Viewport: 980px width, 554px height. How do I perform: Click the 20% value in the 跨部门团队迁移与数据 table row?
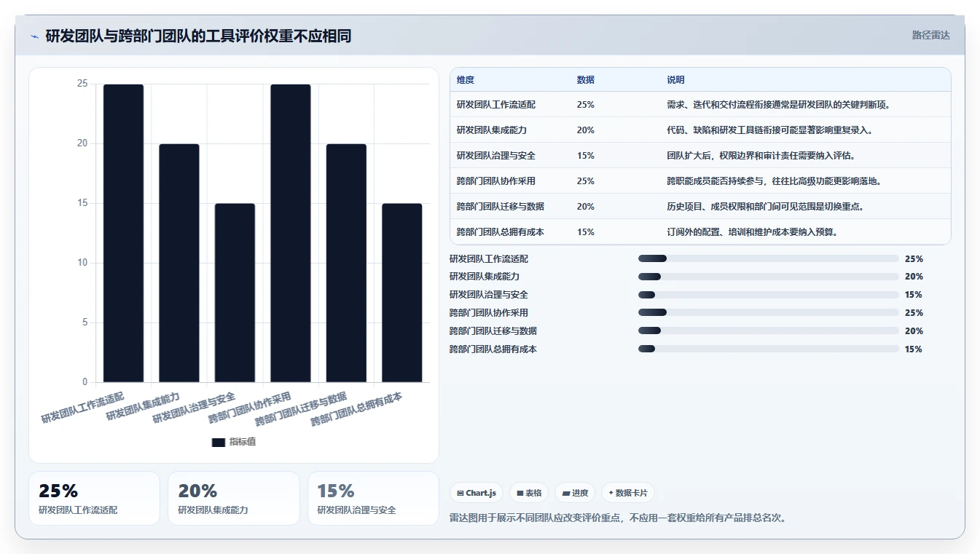[x=586, y=207]
